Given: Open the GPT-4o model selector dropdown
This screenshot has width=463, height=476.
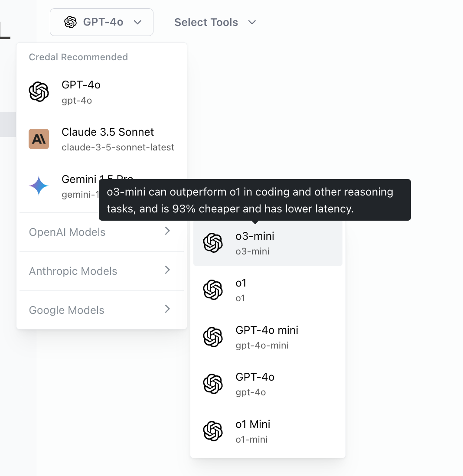Looking at the screenshot, I should (101, 22).
